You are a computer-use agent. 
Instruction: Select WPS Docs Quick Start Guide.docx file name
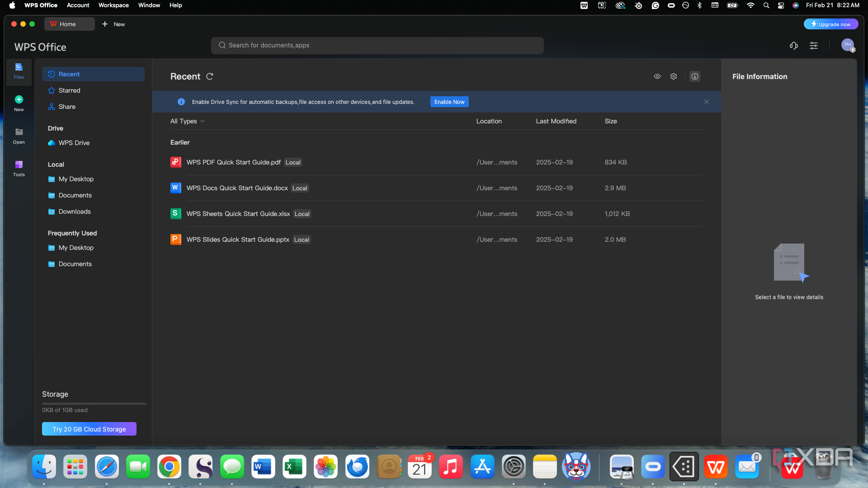pyautogui.click(x=237, y=188)
